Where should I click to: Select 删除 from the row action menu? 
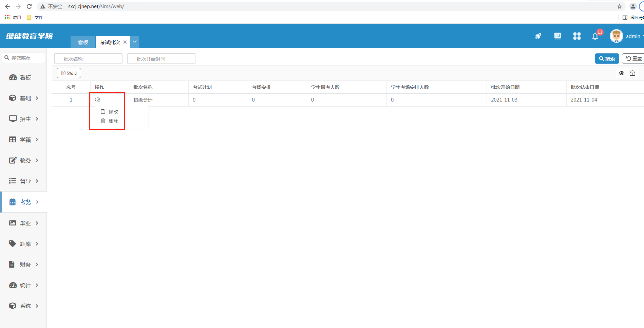click(110, 121)
